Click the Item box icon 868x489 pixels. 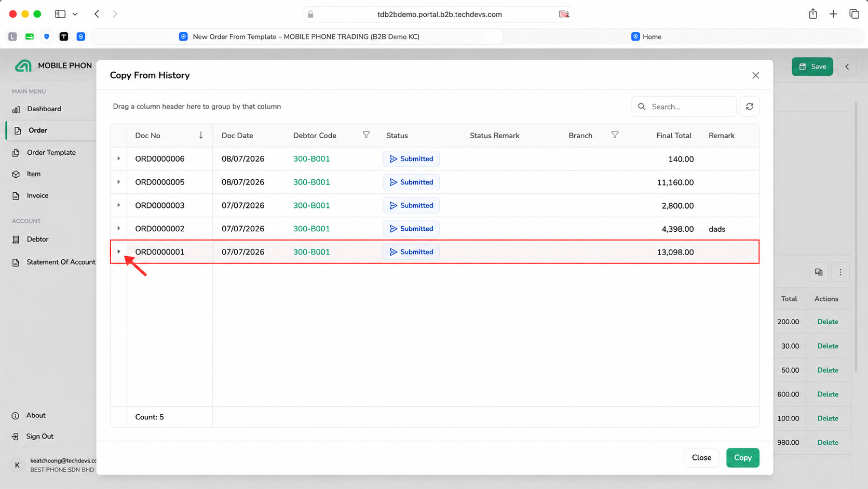click(16, 174)
